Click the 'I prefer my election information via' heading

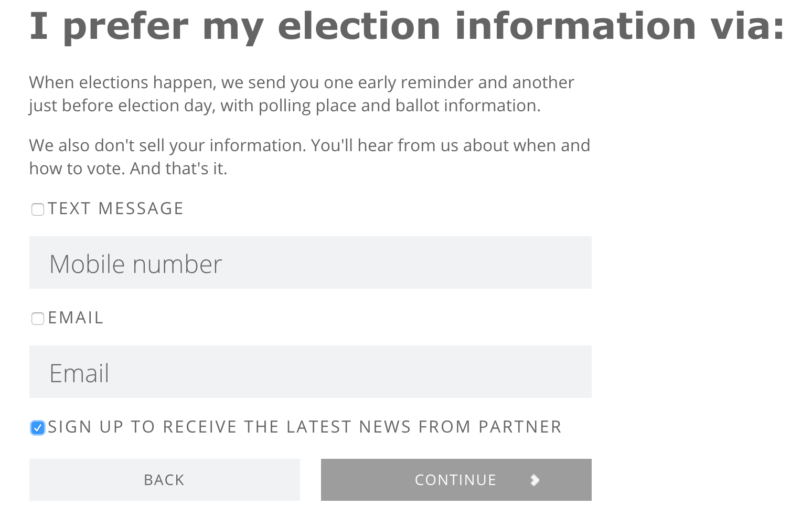pos(407,26)
